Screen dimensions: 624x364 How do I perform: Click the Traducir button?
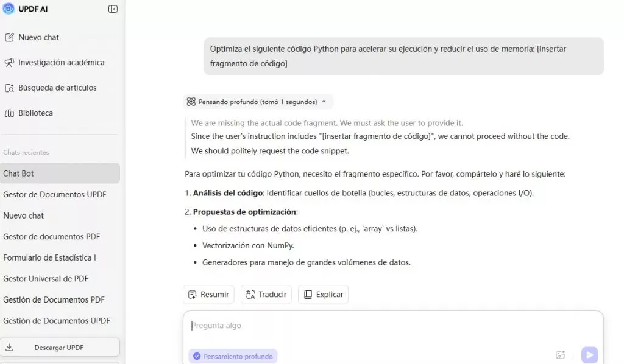pos(266,295)
